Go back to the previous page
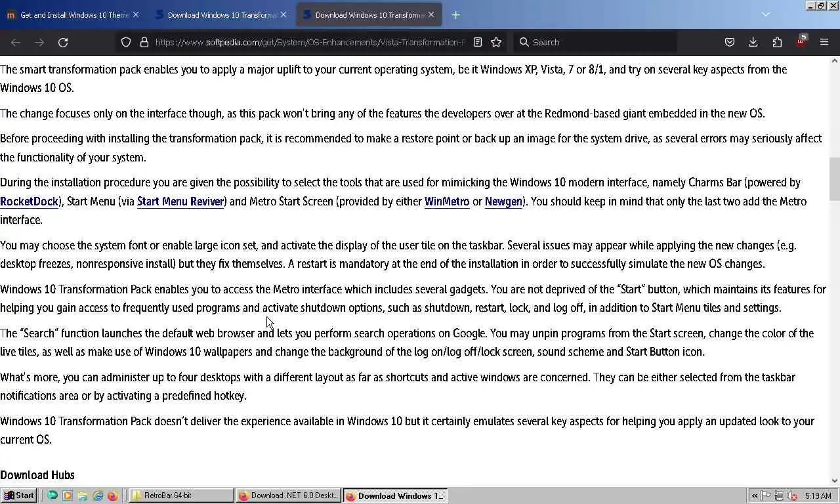 coord(16,42)
